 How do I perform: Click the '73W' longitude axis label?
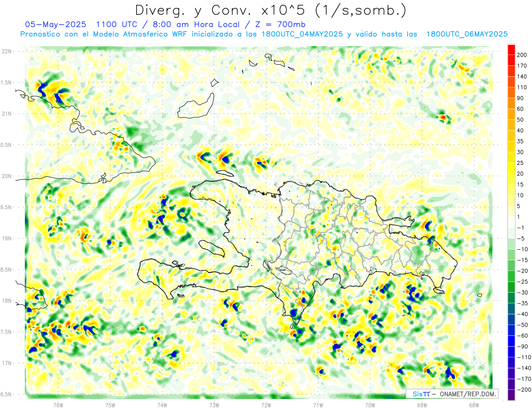(x=214, y=405)
